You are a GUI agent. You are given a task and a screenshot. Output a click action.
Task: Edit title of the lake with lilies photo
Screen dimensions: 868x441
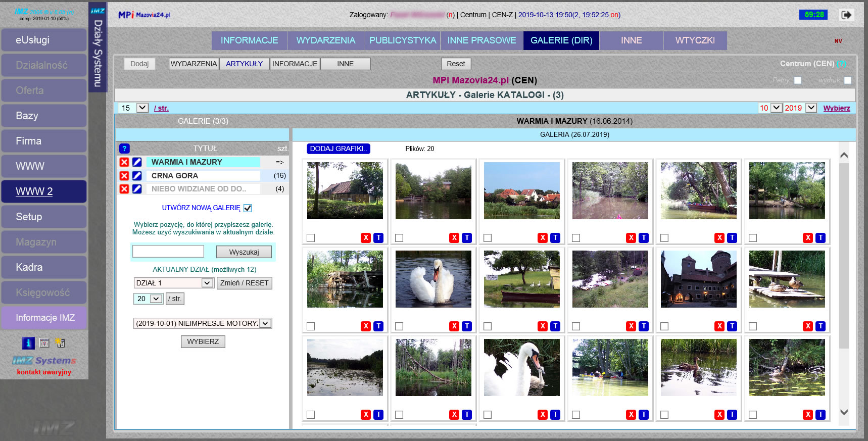click(378, 414)
